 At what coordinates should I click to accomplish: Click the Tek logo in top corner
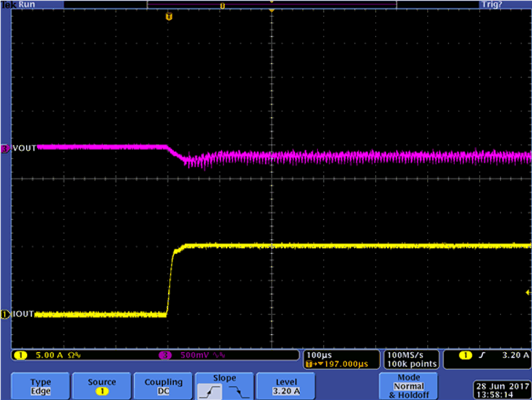8,4
